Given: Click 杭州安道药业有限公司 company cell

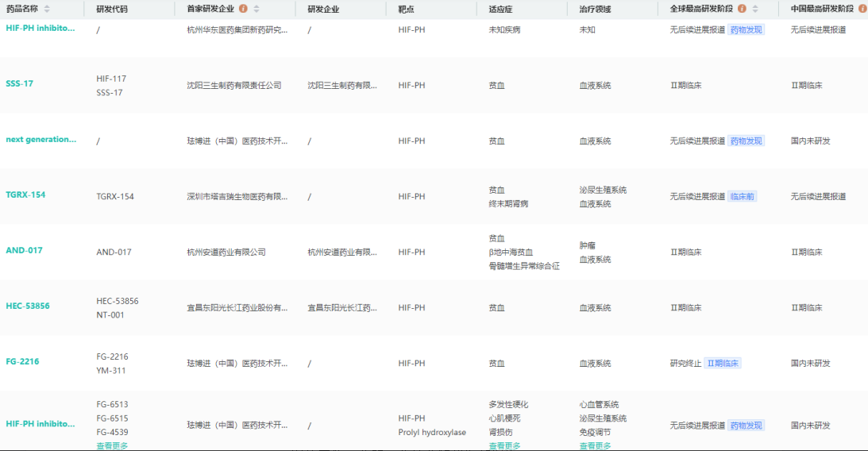Looking at the screenshot, I should [x=226, y=252].
